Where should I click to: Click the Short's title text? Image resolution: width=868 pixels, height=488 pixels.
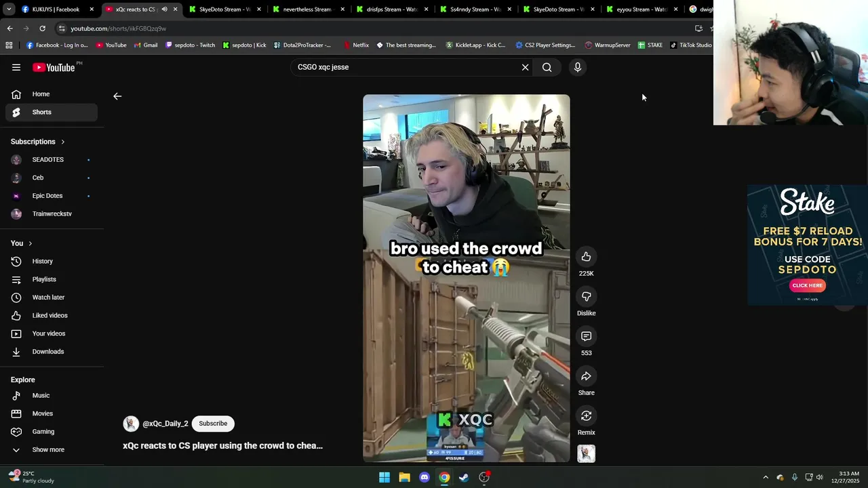[x=222, y=445]
